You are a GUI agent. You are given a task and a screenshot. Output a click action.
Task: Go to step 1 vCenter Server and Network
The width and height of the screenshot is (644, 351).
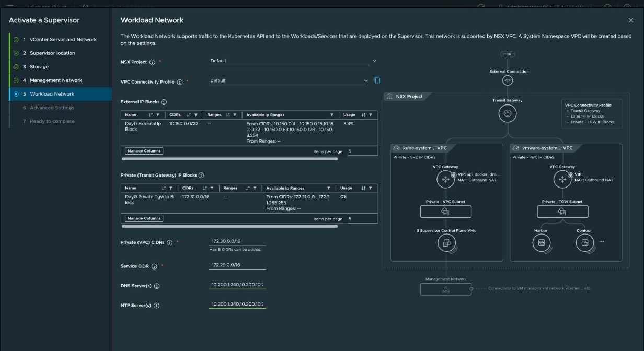(60, 40)
